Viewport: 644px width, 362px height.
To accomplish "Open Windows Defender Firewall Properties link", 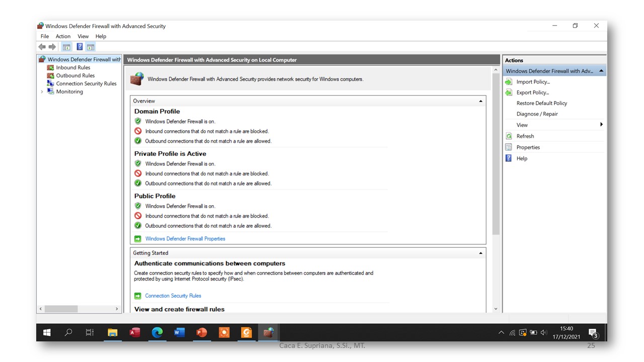I will pyautogui.click(x=185, y=239).
